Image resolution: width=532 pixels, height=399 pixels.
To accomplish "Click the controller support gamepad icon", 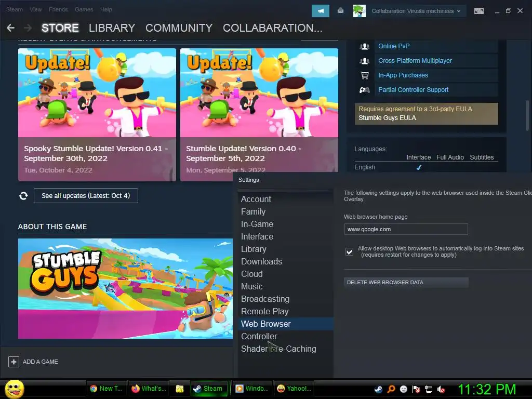I will click(x=364, y=90).
